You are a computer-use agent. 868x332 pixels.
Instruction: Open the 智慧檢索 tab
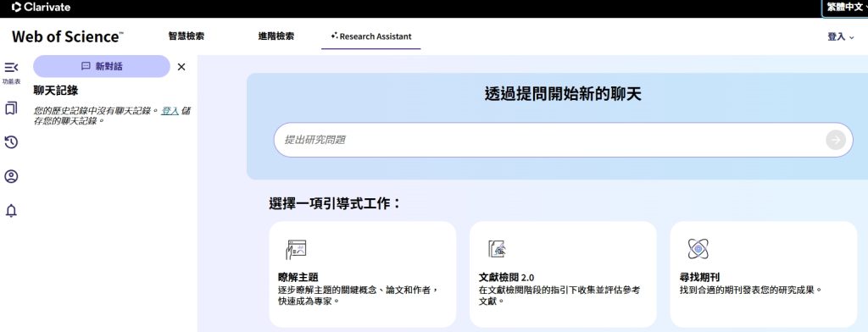186,36
